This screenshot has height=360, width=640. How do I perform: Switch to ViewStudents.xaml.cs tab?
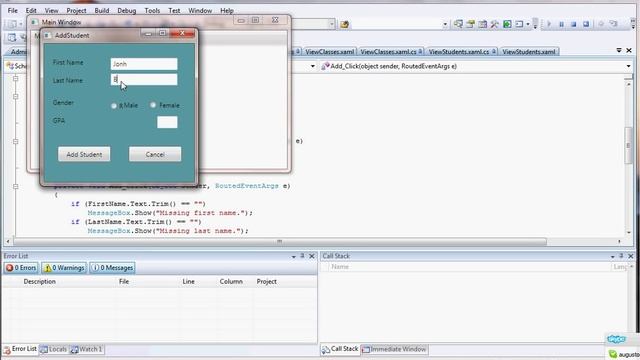point(462,52)
